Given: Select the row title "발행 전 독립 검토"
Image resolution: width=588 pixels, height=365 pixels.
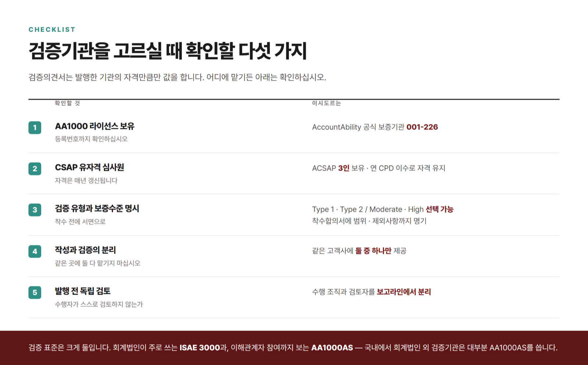Looking at the screenshot, I should [83, 291].
